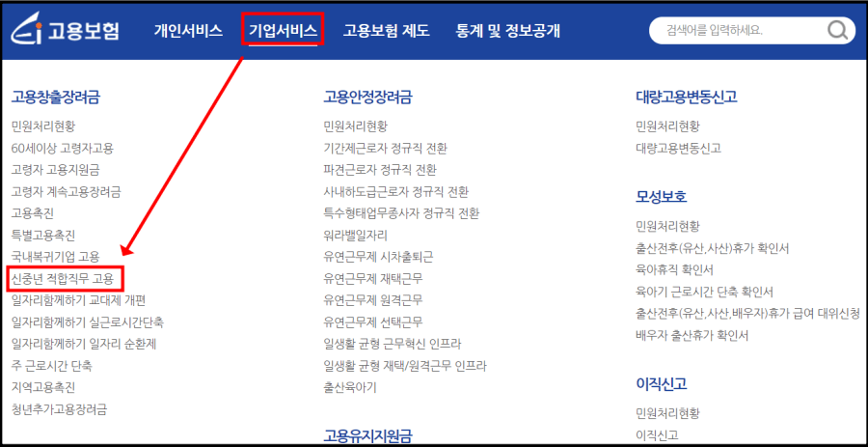The height and width of the screenshot is (447, 868).
Task: Open 육아휴직 확인서 link
Action: (674, 269)
